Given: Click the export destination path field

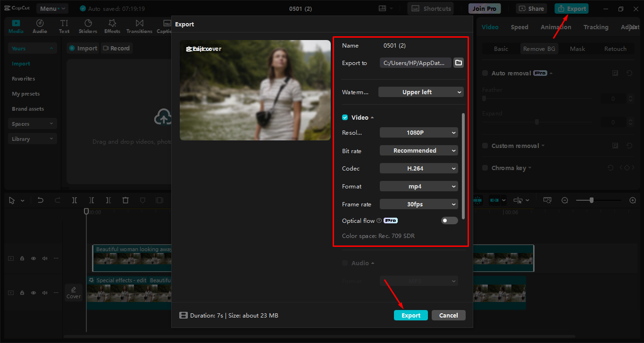Looking at the screenshot, I should click(x=415, y=62).
